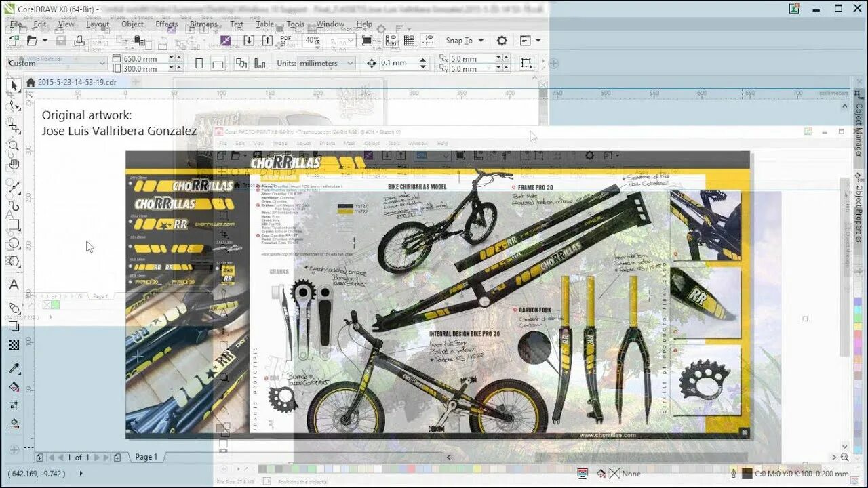Open the Object Properties docker tab
Viewport: 868px width, 488px height.
tap(859, 207)
